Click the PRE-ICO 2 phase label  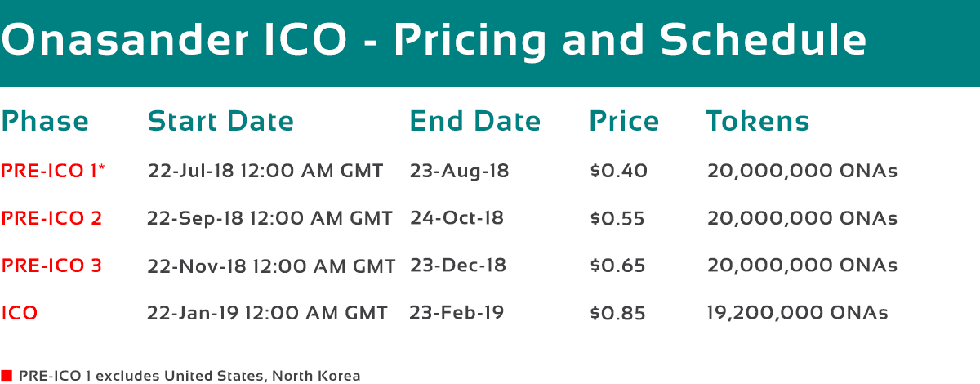coord(51,218)
